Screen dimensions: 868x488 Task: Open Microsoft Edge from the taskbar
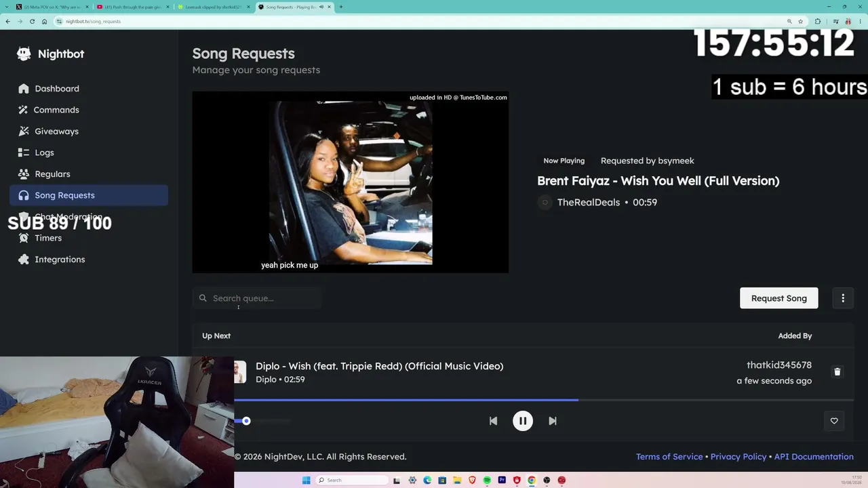pos(427,480)
